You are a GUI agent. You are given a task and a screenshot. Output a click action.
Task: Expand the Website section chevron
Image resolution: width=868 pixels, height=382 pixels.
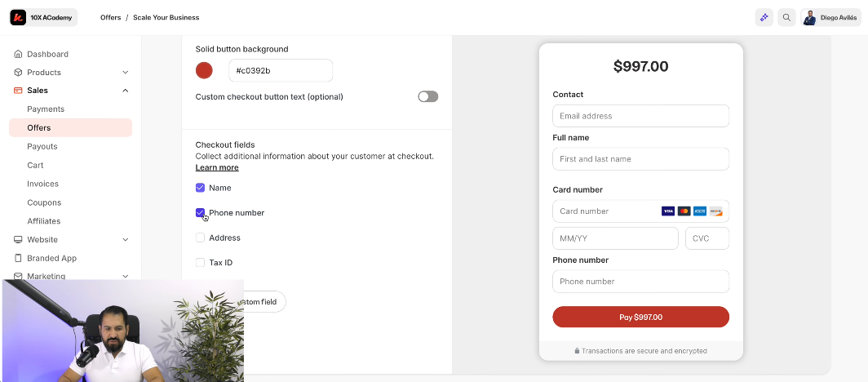tap(126, 240)
